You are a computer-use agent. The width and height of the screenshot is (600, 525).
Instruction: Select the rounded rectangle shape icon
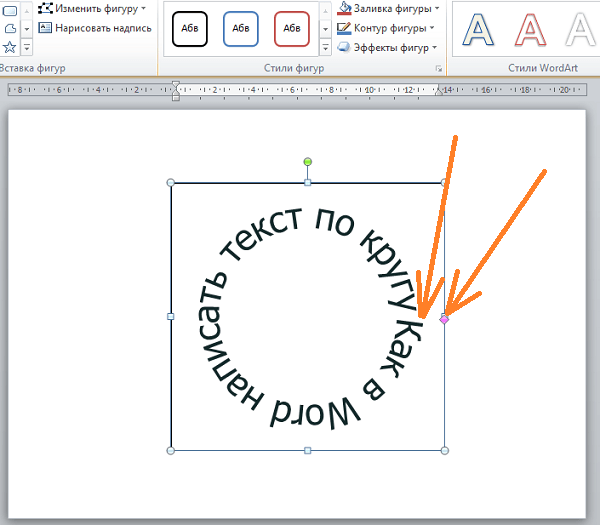pos(10,10)
